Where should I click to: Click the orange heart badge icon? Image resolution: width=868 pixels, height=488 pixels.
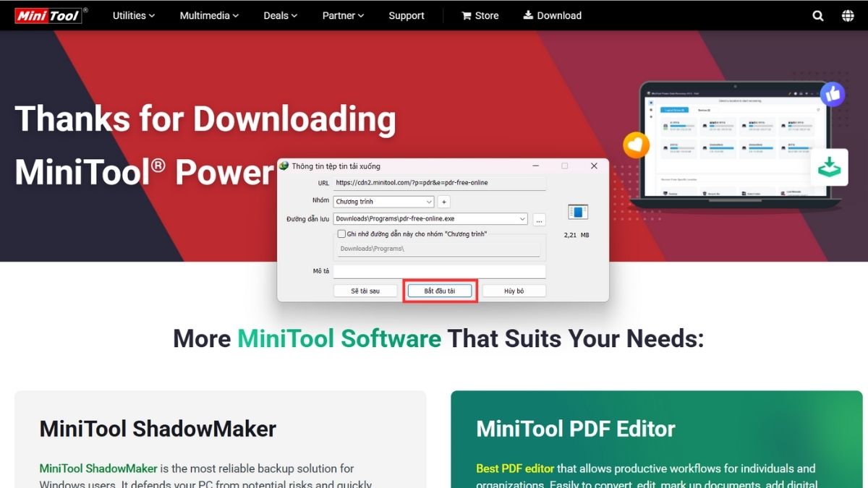coord(636,145)
